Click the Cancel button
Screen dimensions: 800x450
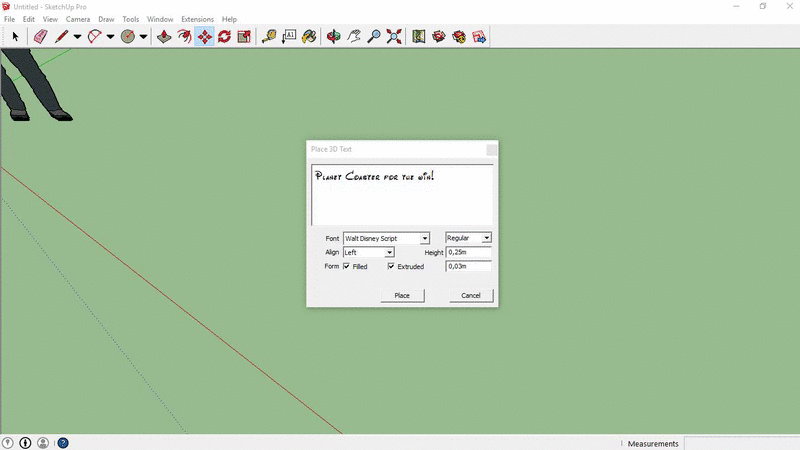[x=471, y=295]
